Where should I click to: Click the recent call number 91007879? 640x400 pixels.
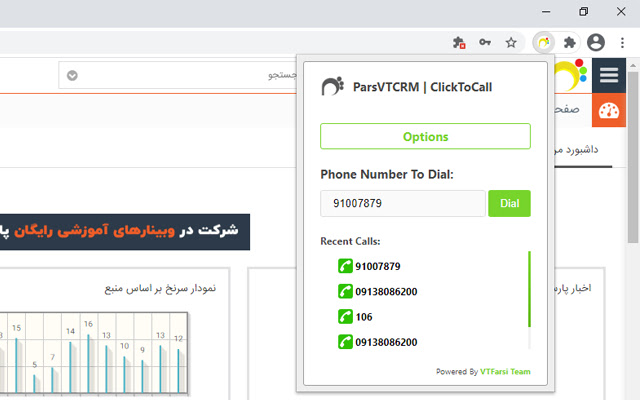tap(378, 267)
